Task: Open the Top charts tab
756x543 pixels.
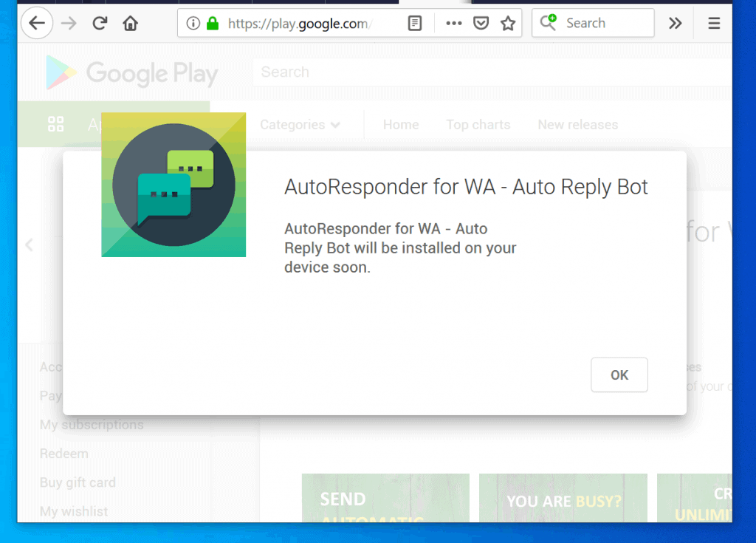Action: point(478,125)
